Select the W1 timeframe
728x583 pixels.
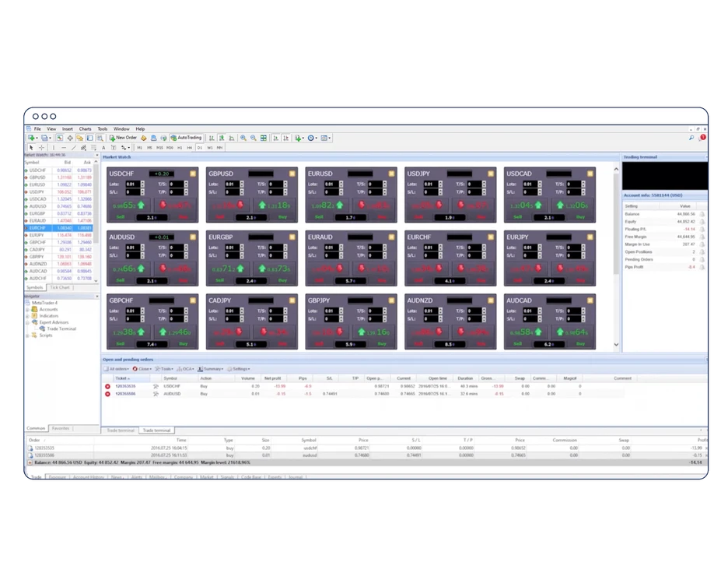(x=210, y=148)
